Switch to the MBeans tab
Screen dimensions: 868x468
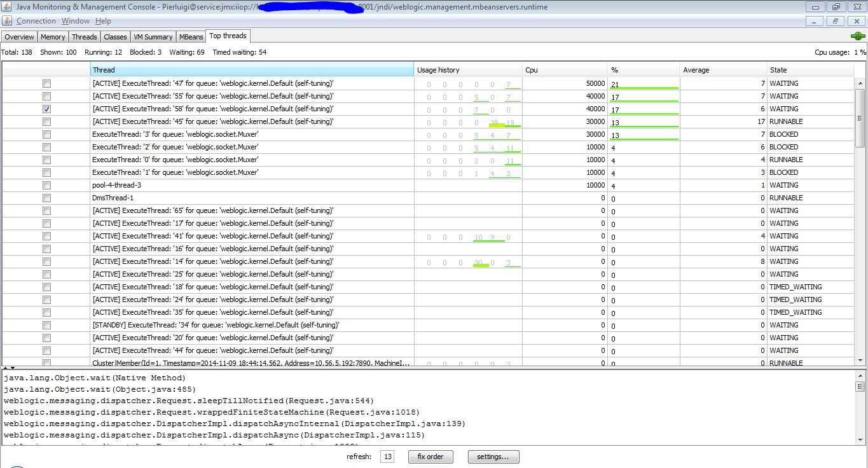pyautogui.click(x=191, y=36)
